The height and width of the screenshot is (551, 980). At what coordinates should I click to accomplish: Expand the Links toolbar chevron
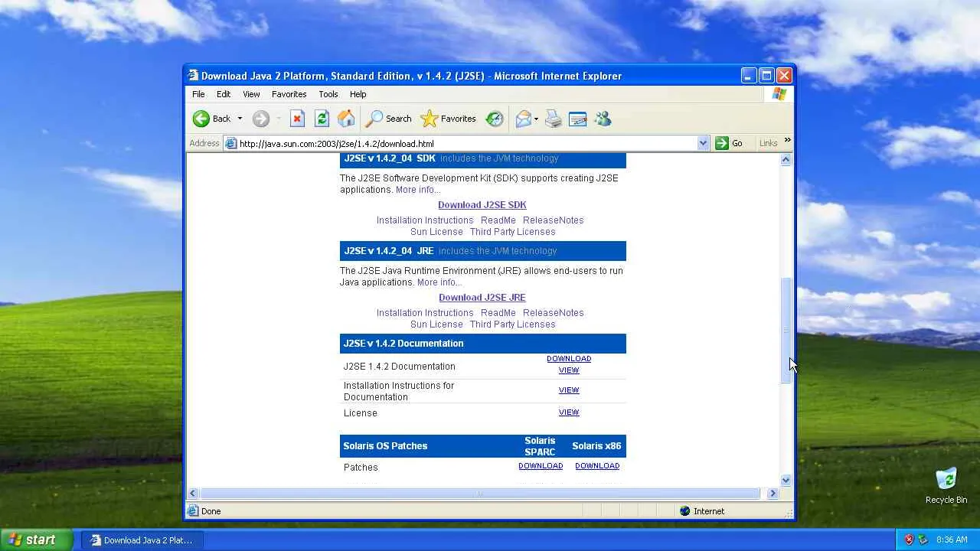[x=787, y=140]
